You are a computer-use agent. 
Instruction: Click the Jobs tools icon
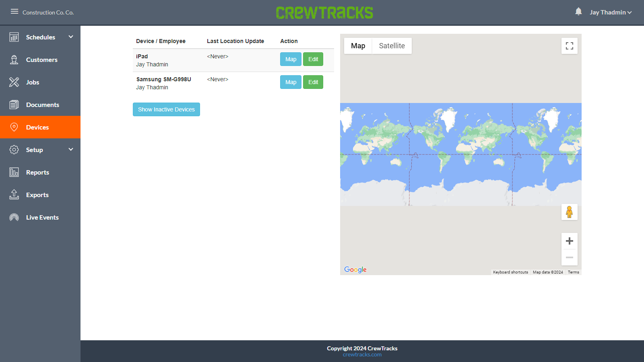pyautogui.click(x=14, y=82)
